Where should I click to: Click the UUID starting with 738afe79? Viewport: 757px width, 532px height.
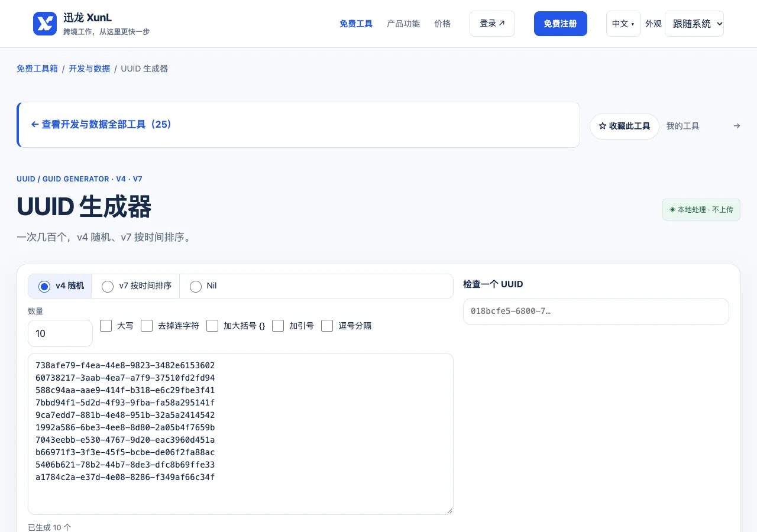coord(125,365)
